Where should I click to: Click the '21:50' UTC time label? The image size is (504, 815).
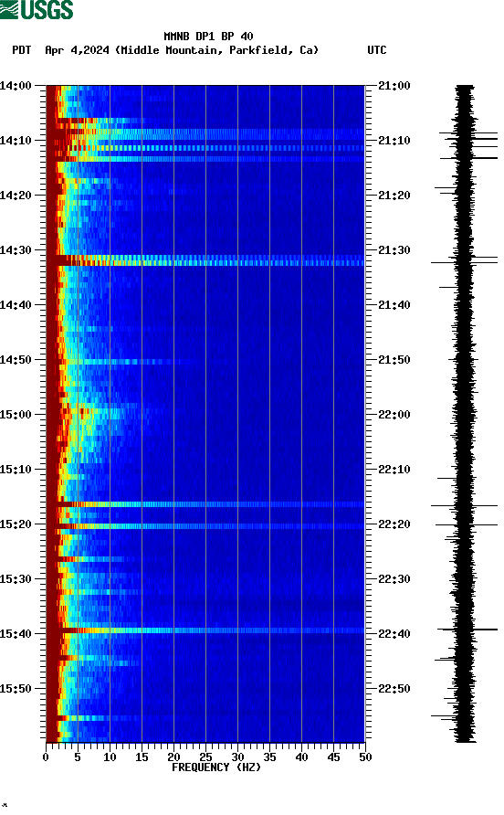click(394, 360)
